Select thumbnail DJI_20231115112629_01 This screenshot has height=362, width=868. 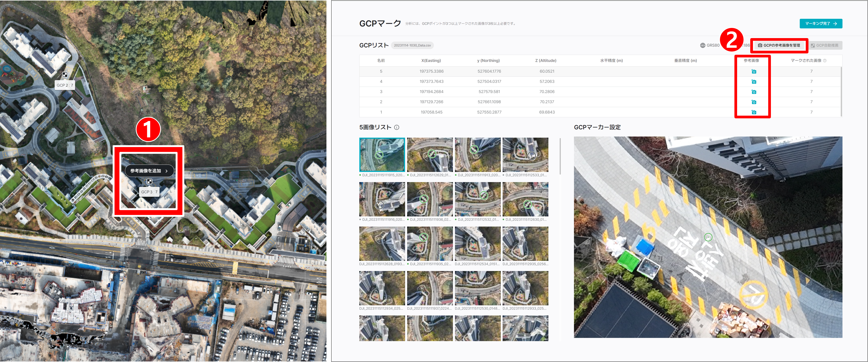click(430, 155)
